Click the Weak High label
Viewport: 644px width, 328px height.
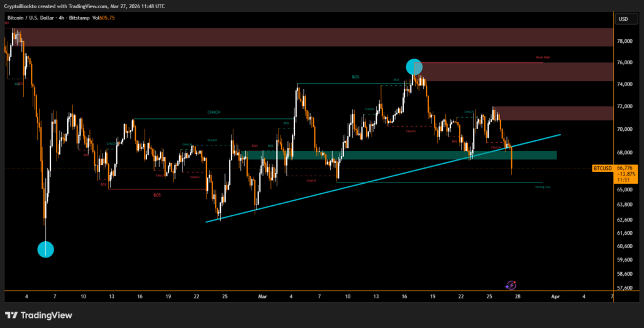543,57
